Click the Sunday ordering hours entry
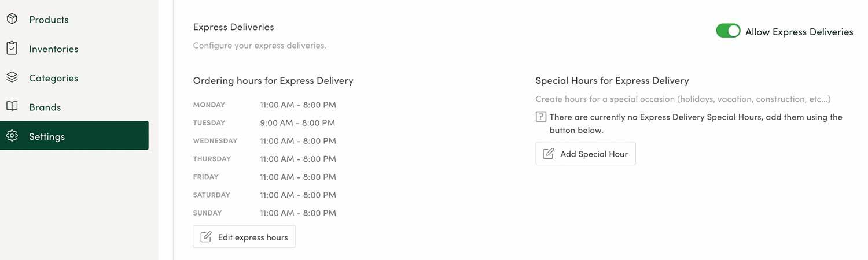The height and width of the screenshot is (260, 868). (x=264, y=213)
